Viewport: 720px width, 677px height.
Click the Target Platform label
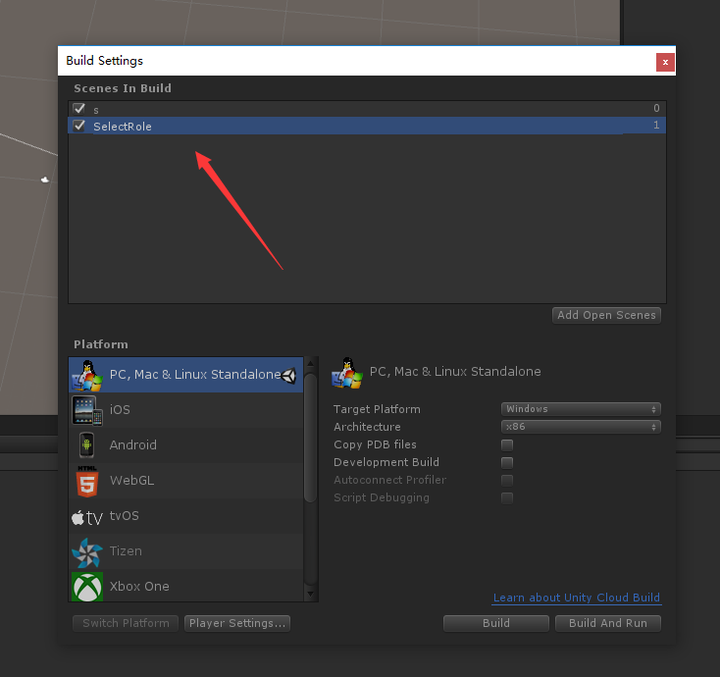(x=377, y=409)
